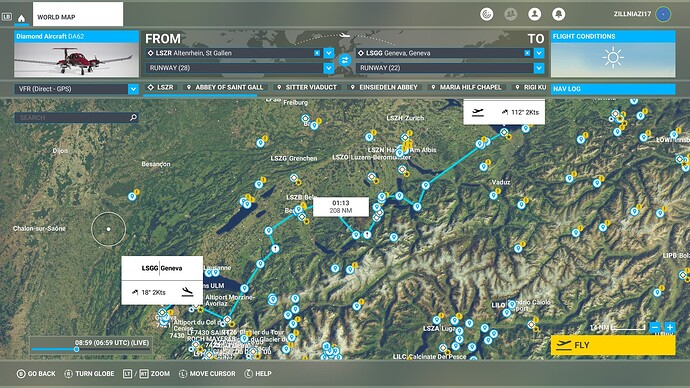Zoom in map with plus icon
The image size is (690, 388).
pyautogui.click(x=670, y=327)
